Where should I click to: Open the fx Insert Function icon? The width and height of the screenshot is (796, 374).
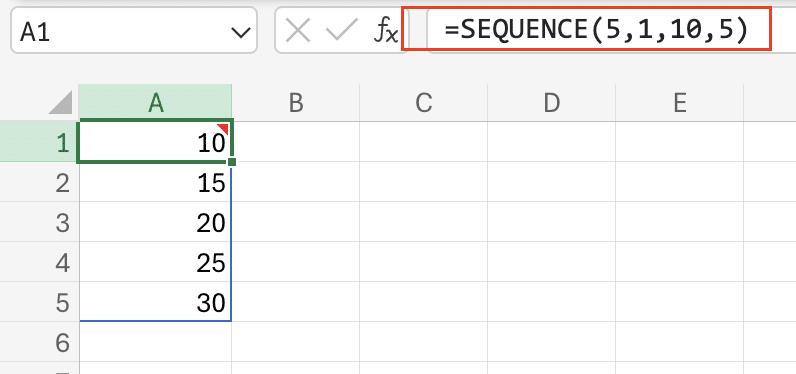386,32
